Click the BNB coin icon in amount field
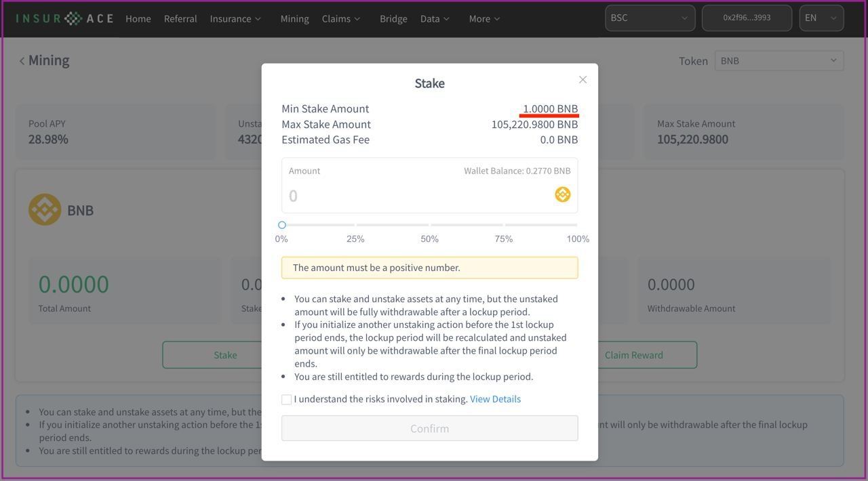The height and width of the screenshot is (481, 868). pyautogui.click(x=563, y=195)
